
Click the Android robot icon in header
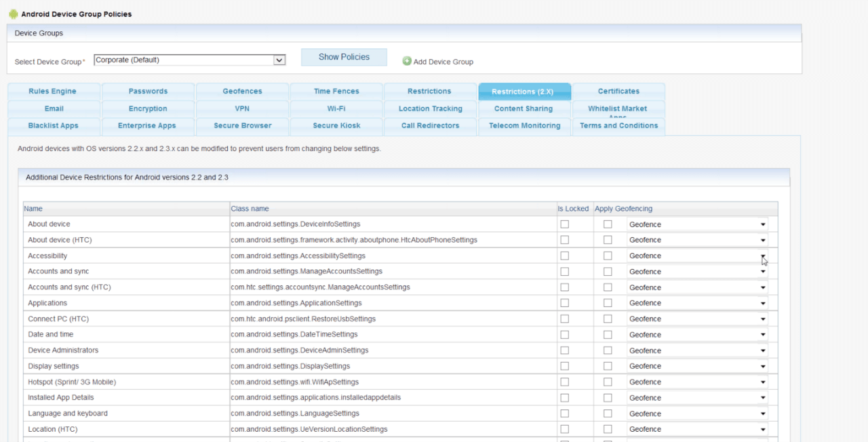point(13,14)
